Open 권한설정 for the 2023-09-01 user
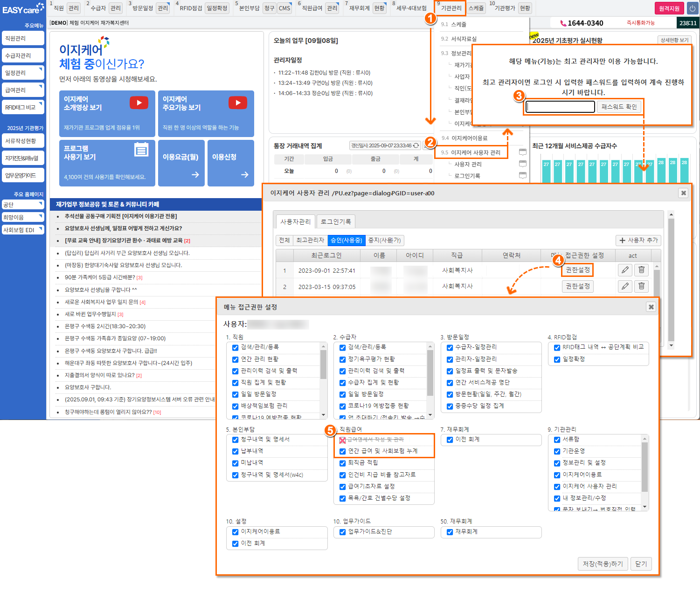 578,270
